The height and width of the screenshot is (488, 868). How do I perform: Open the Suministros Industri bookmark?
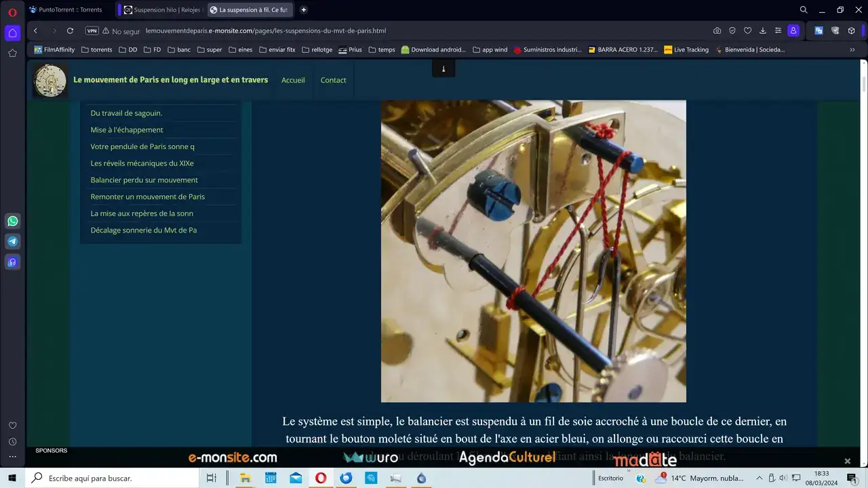[x=547, y=49]
